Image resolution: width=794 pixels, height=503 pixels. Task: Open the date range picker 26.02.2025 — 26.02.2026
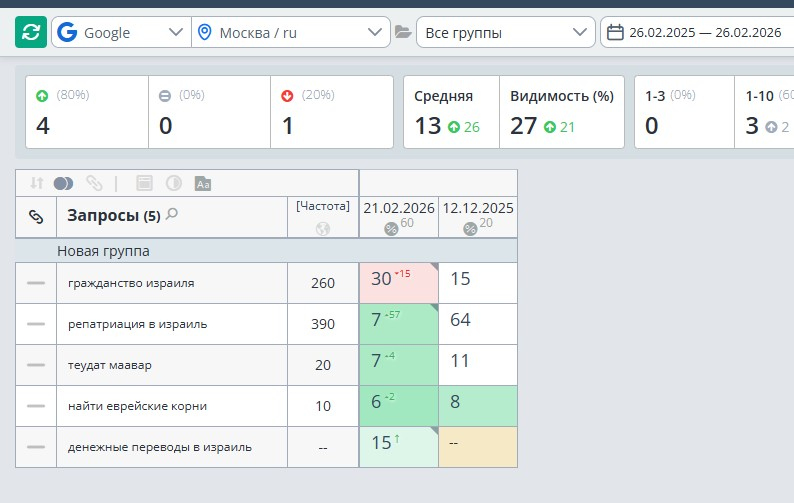(x=697, y=32)
